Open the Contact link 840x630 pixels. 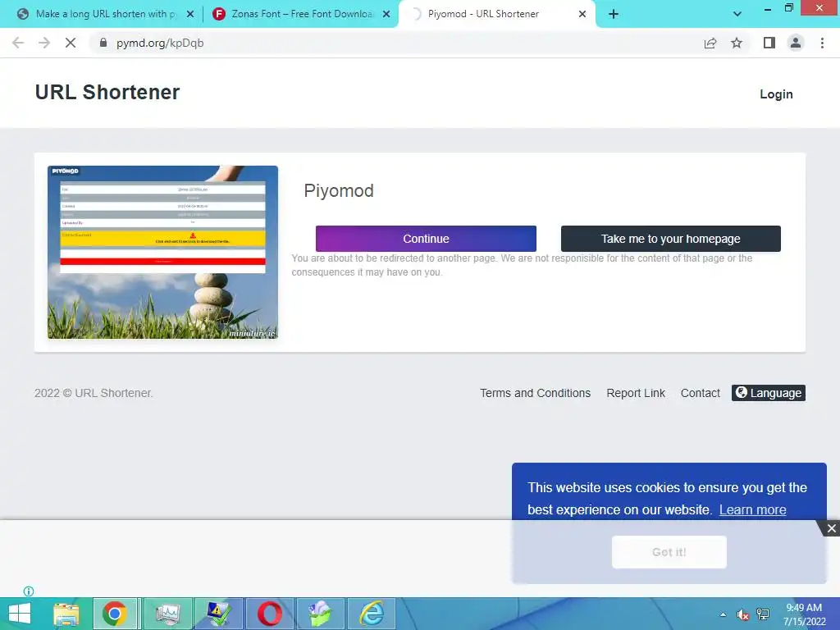(701, 393)
